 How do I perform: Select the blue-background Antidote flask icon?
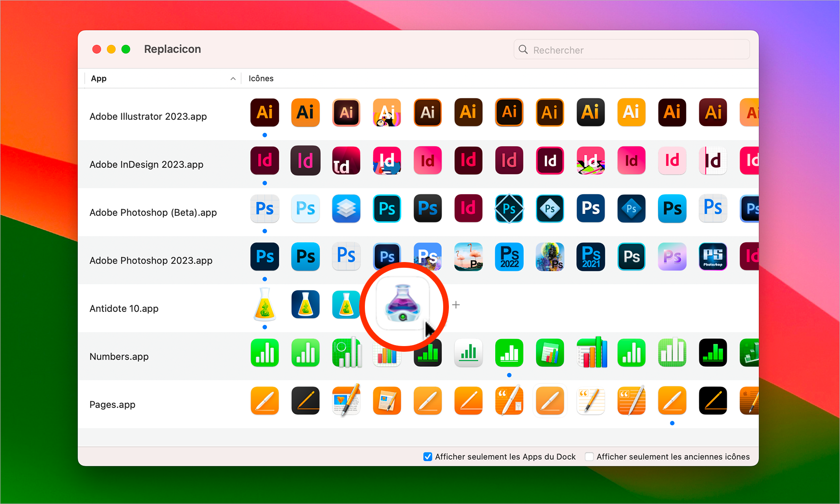coord(305,304)
